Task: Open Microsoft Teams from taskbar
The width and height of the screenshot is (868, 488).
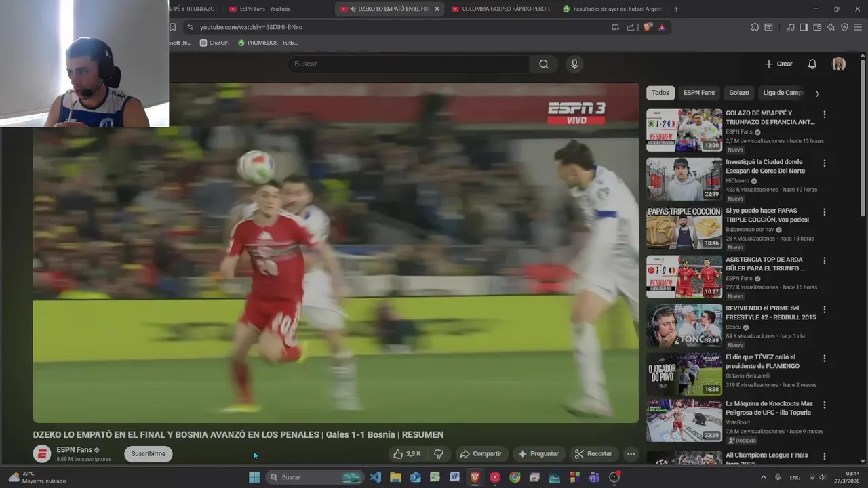Action: pos(594,477)
